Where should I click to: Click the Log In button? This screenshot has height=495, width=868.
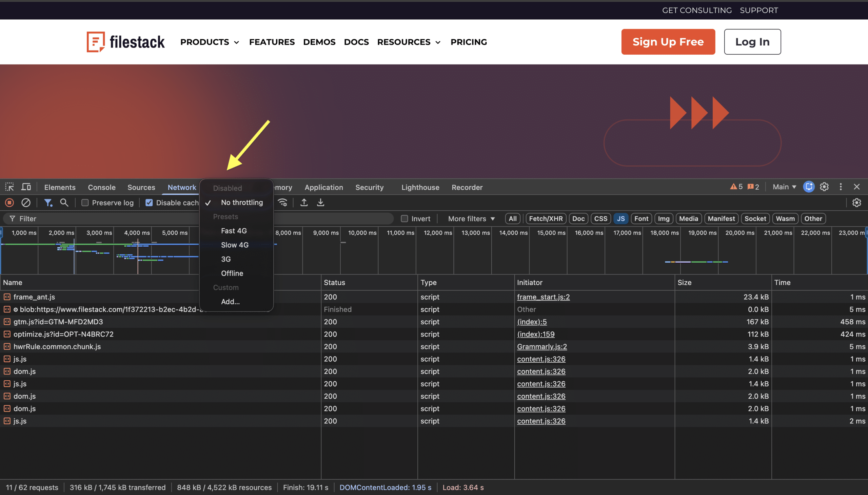click(x=752, y=42)
